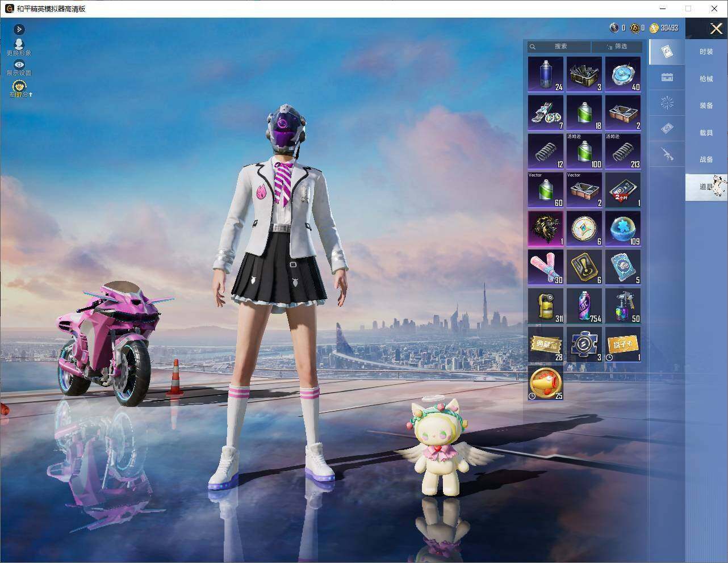Screen dimensions: 728x563
Task: Select the 典藏宝 gold ticket item
Action: coord(546,344)
